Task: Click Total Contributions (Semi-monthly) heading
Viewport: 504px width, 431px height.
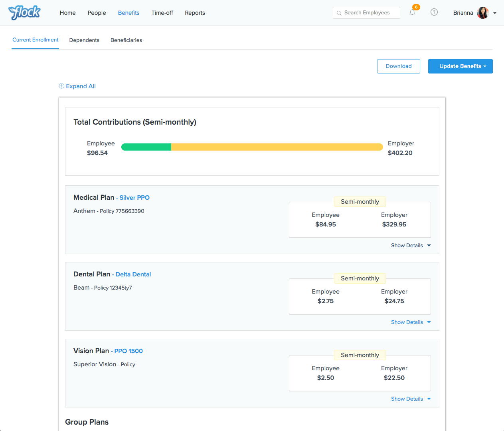Action: pos(135,122)
